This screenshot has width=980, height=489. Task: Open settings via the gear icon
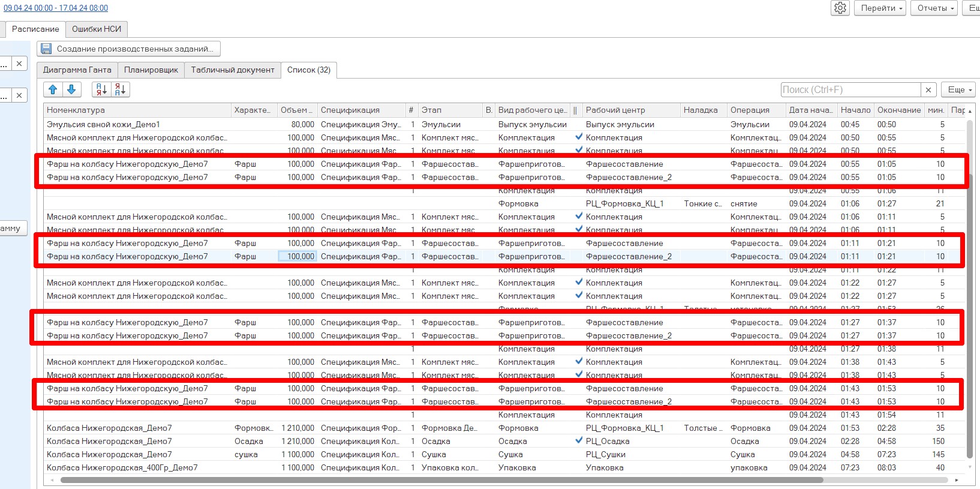tap(840, 8)
